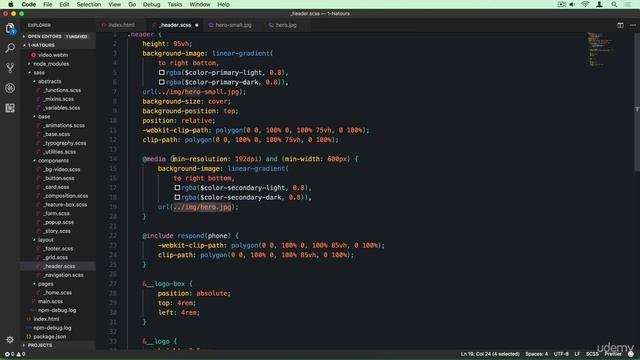Click the feedback smiley in status bar
This screenshot has height=360, width=640.
(631, 354)
